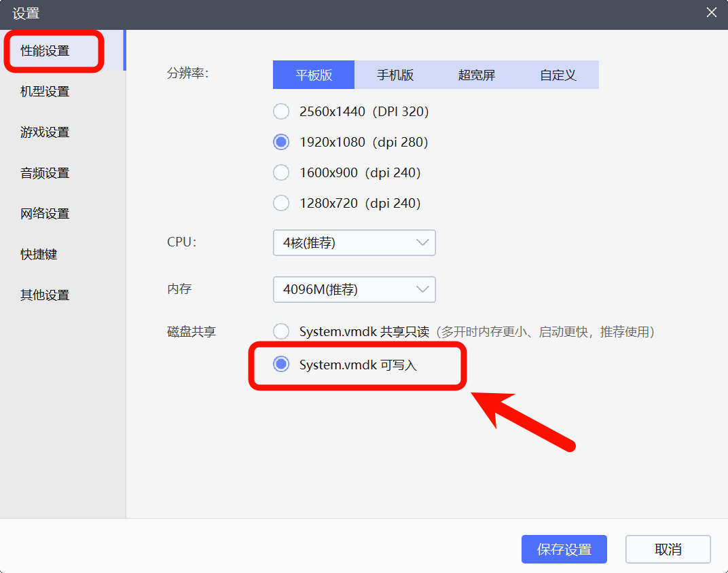Select 快捷键 in the sidebar
Viewport: 728px width, 573px height.
(x=39, y=255)
